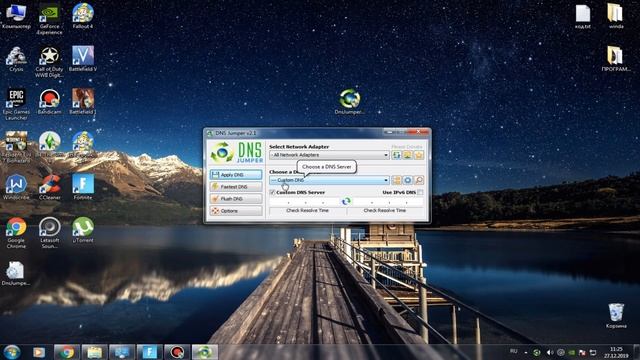Select the Crysis desktop shortcut
Image resolution: width=640 pixels, height=360 pixels.
coord(16,59)
